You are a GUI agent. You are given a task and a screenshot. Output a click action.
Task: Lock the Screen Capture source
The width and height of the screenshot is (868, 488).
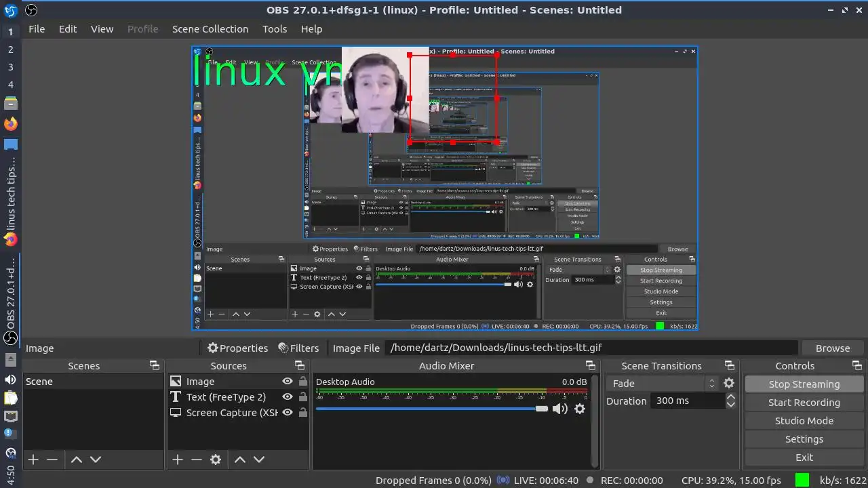pos(303,413)
